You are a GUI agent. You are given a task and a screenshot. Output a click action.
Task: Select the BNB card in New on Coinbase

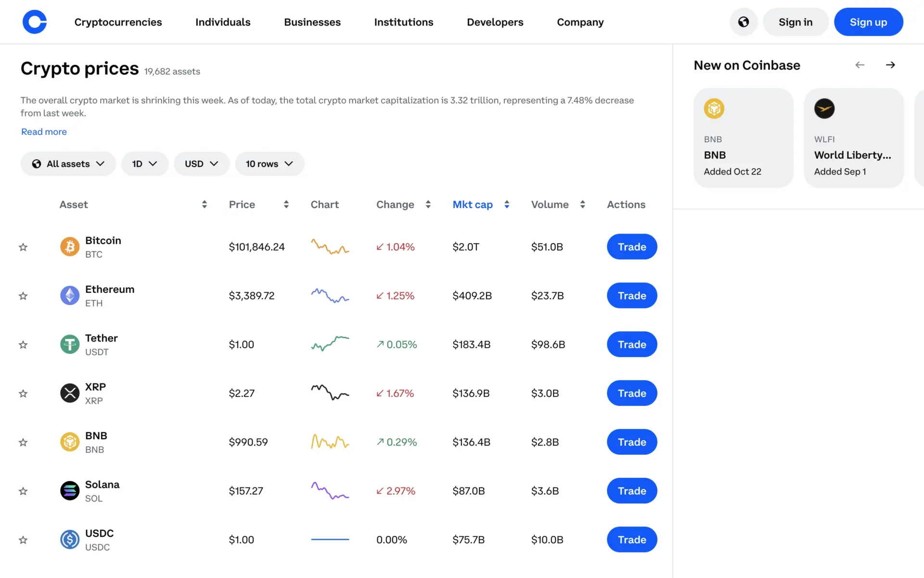click(743, 138)
